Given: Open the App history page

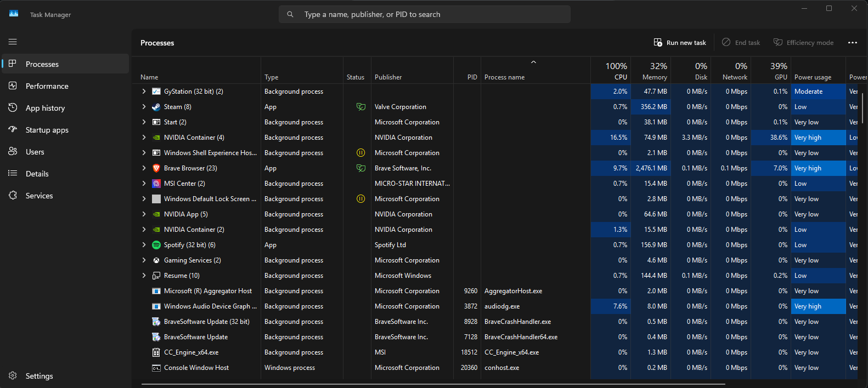Looking at the screenshot, I should coord(66,108).
